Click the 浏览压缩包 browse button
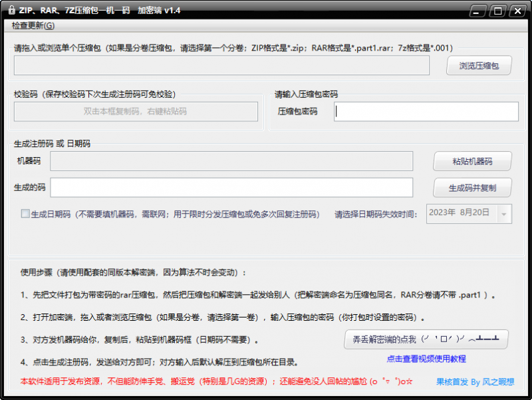The image size is (532, 400). coord(477,65)
